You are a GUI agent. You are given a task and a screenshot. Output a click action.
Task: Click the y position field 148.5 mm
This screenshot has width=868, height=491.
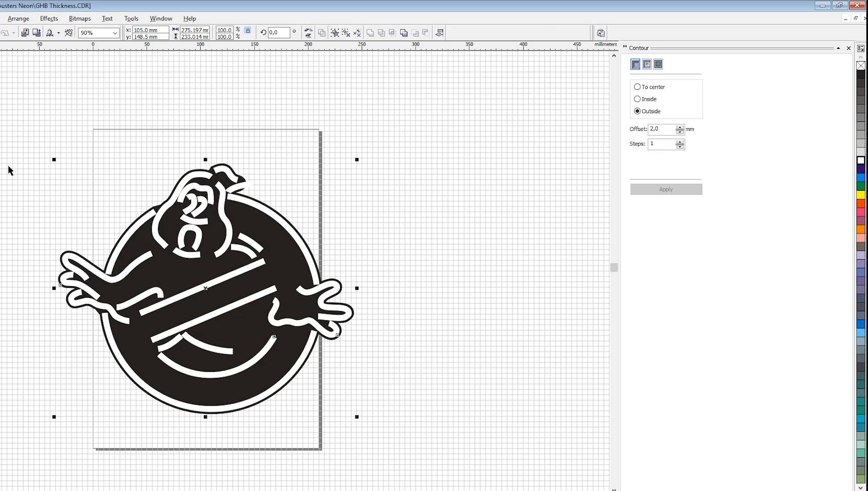click(x=151, y=37)
